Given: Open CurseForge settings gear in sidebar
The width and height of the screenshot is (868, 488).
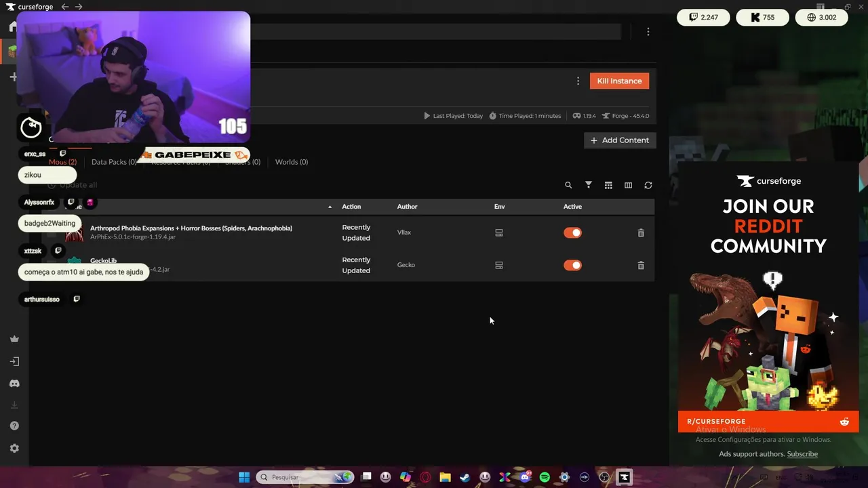Looking at the screenshot, I should coord(14,448).
